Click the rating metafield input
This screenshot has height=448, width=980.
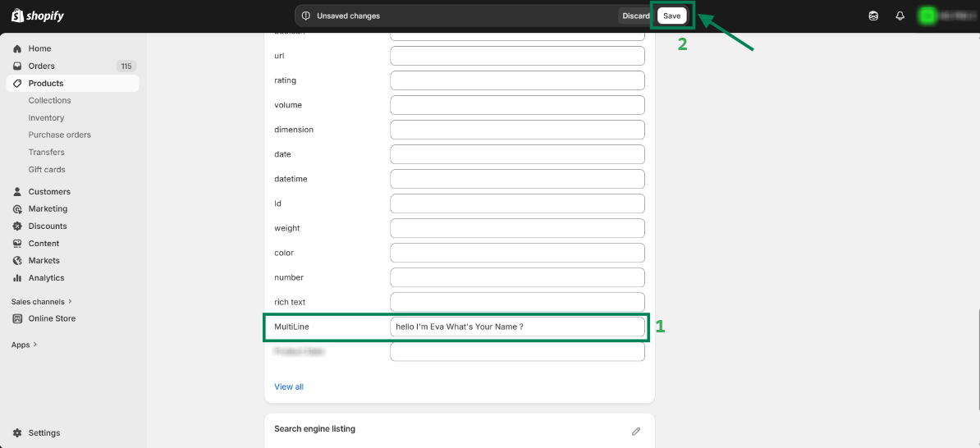(517, 80)
